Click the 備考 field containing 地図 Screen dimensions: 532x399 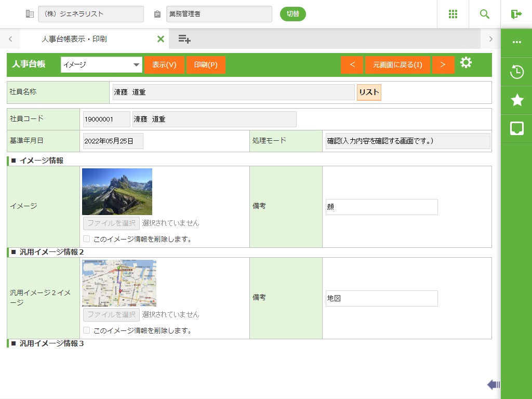[x=381, y=298]
